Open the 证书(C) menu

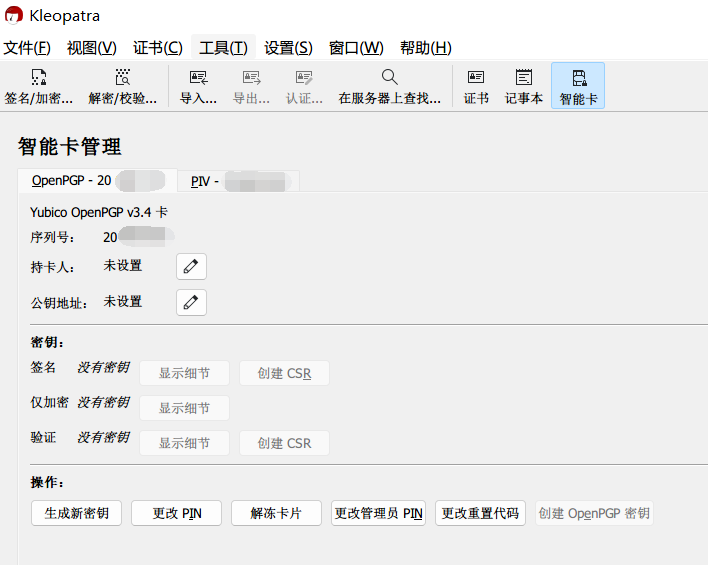click(158, 47)
